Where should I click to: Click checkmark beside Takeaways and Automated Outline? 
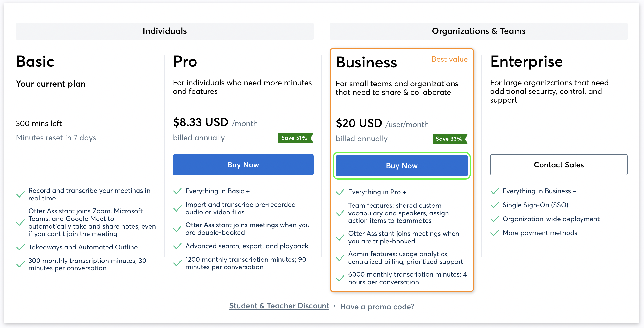[x=20, y=247]
